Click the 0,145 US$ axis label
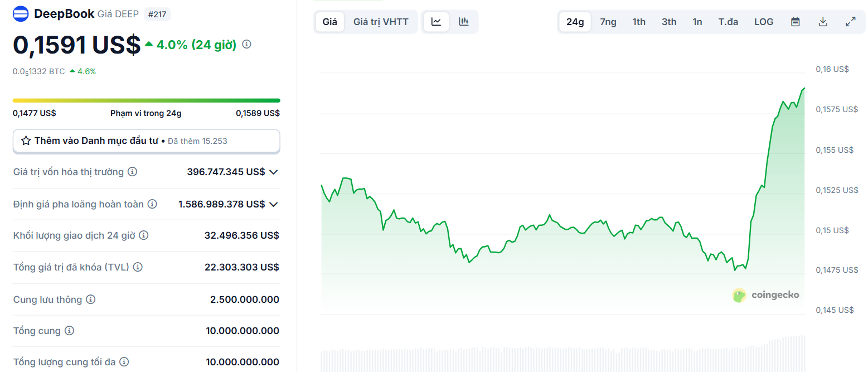 click(835, 310)
